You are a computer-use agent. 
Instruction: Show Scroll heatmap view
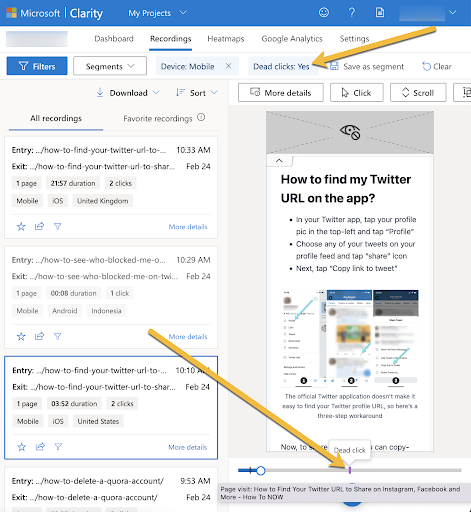click(x=418, y=93)
